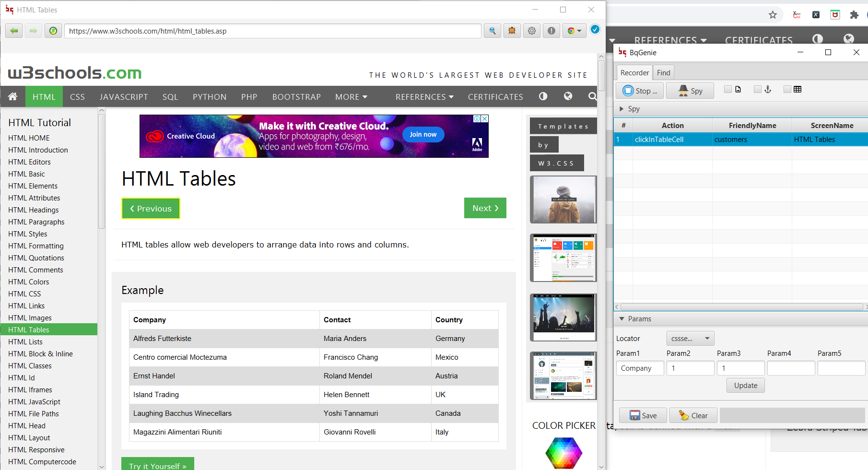This screenshot has height=470, width=868.
Task: Open the HTML Lists link in sidebar
Action: [x=25, y=342]
